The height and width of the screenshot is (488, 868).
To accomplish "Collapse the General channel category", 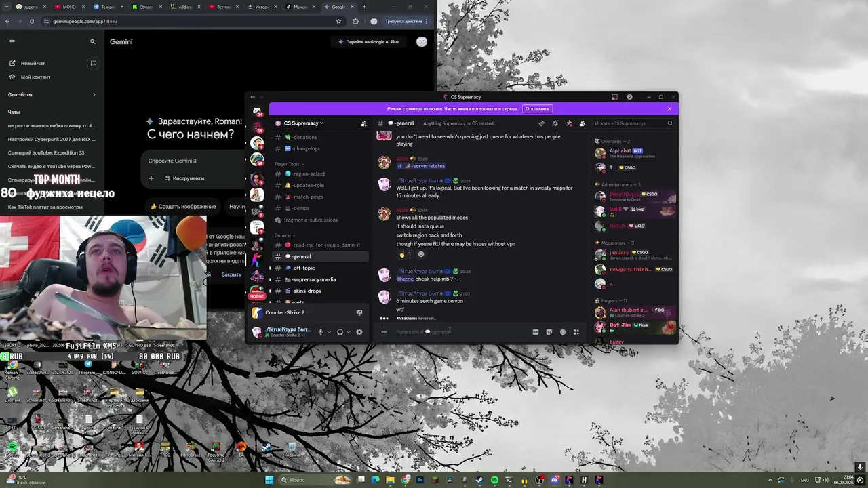I will [285, 235].
